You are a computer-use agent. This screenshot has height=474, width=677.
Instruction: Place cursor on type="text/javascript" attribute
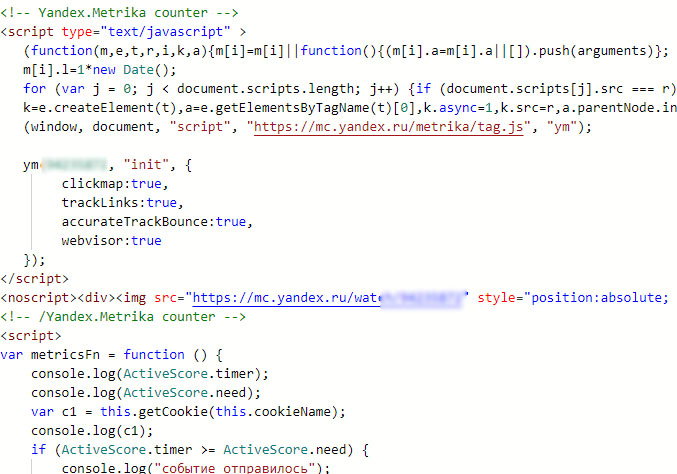pyautogui.click(x=146, y=32)
